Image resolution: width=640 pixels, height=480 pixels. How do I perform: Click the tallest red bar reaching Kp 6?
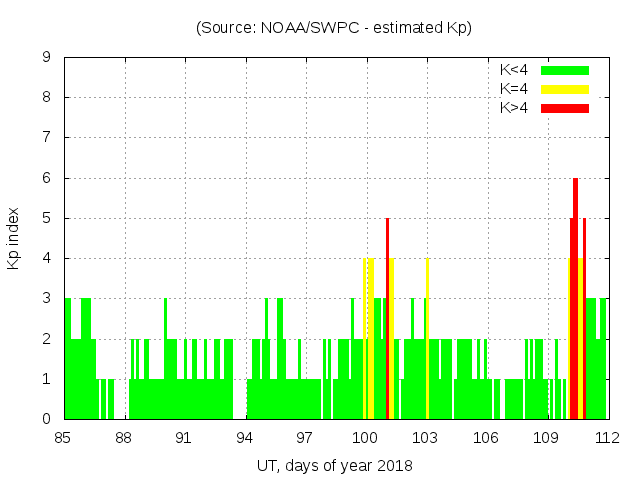coord(575,300)
